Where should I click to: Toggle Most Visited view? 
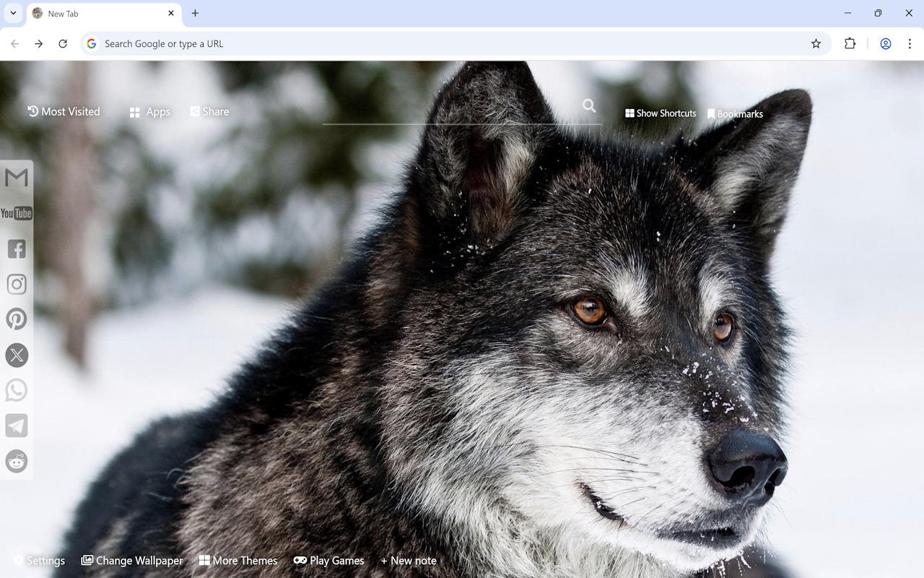tap(64, 111)
